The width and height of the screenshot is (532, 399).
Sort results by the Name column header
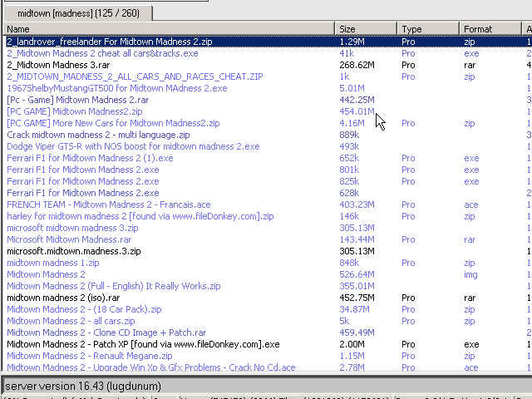point(166,29)
